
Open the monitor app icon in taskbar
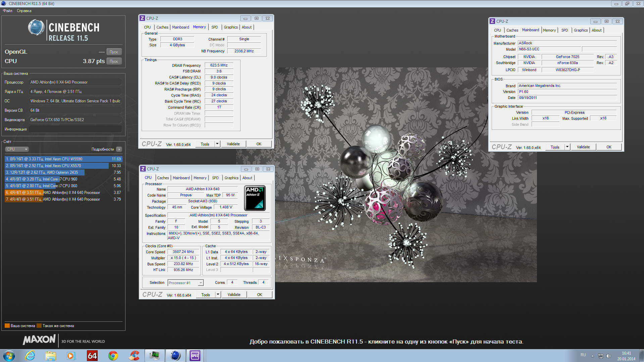(154, 356)
